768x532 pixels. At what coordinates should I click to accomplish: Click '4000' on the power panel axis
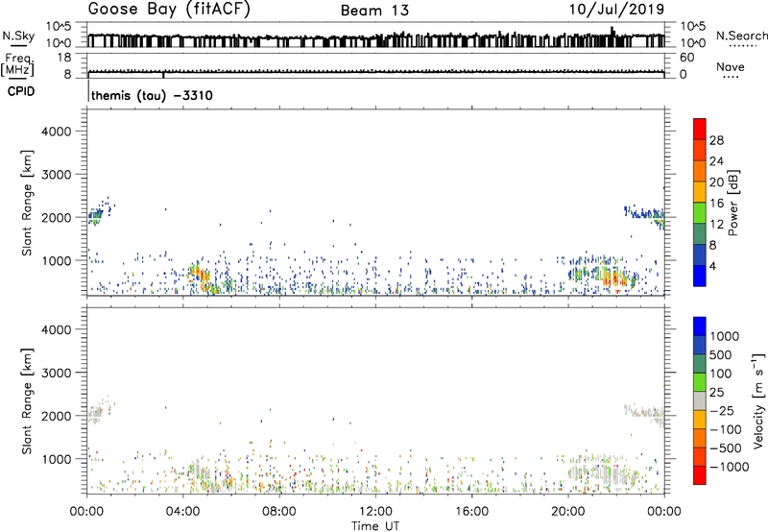[57, 132]
